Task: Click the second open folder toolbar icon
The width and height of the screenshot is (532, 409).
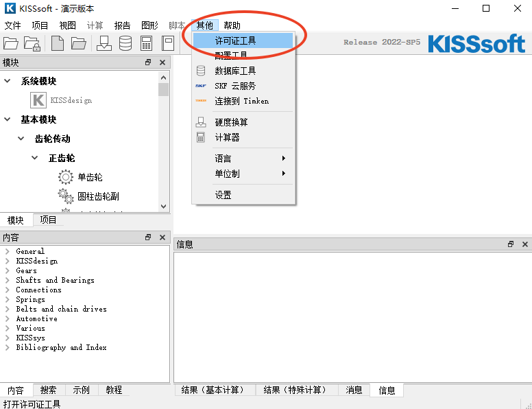Action: click(x=79, y=43)
